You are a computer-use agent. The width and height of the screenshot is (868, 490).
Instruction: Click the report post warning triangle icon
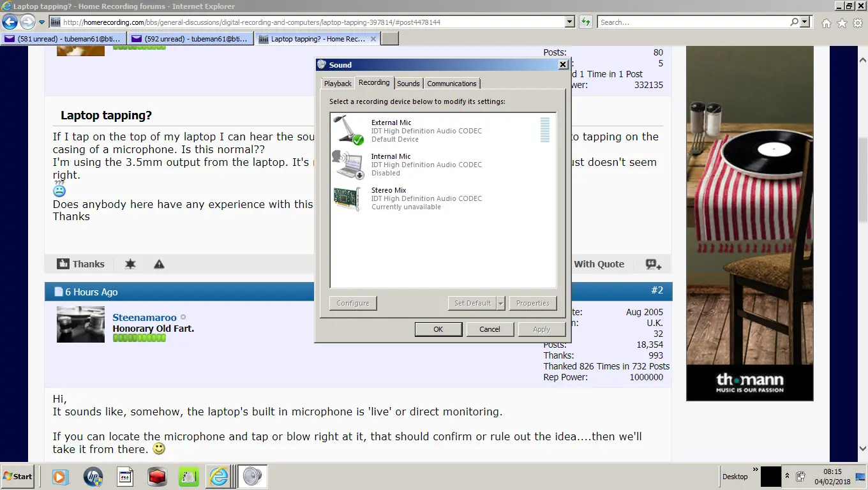(x=159, y=264)
